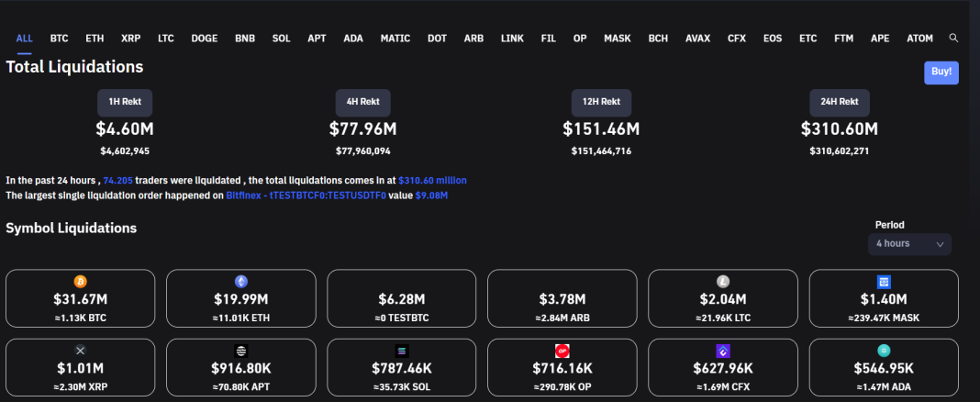980x402 pixels.
Task: Click the Litecoin coin icon
Action: [x=722, y=281]
